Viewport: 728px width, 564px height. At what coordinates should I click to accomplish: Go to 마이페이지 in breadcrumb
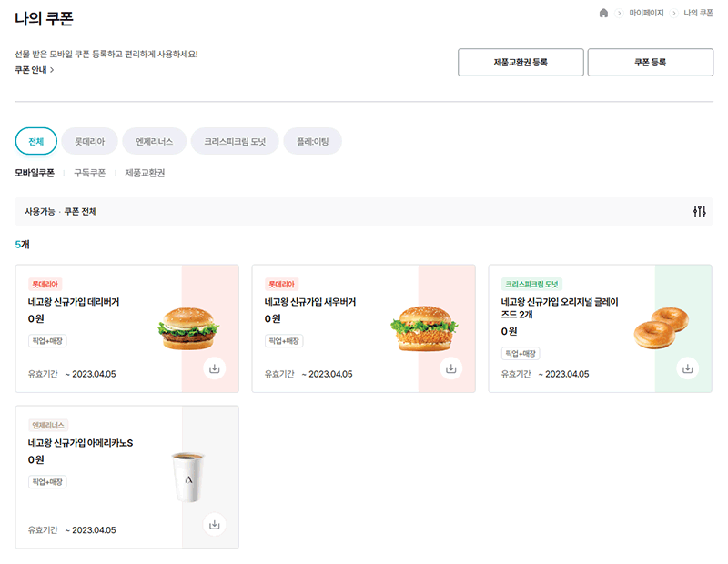coord(646,13)
